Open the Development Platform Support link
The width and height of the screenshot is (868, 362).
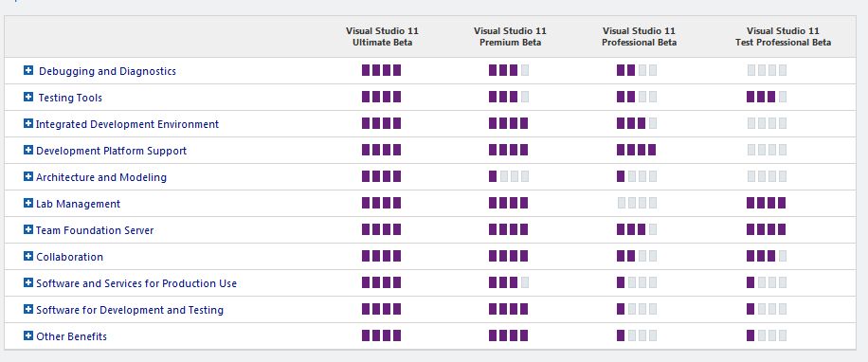pos(111,151)
